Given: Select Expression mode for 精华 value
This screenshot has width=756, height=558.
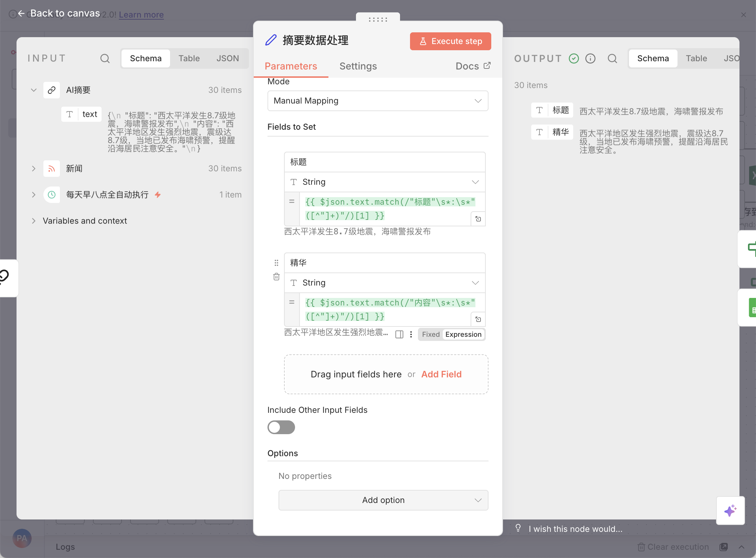Looking at the screenshot, I should [x=463, y=334].
